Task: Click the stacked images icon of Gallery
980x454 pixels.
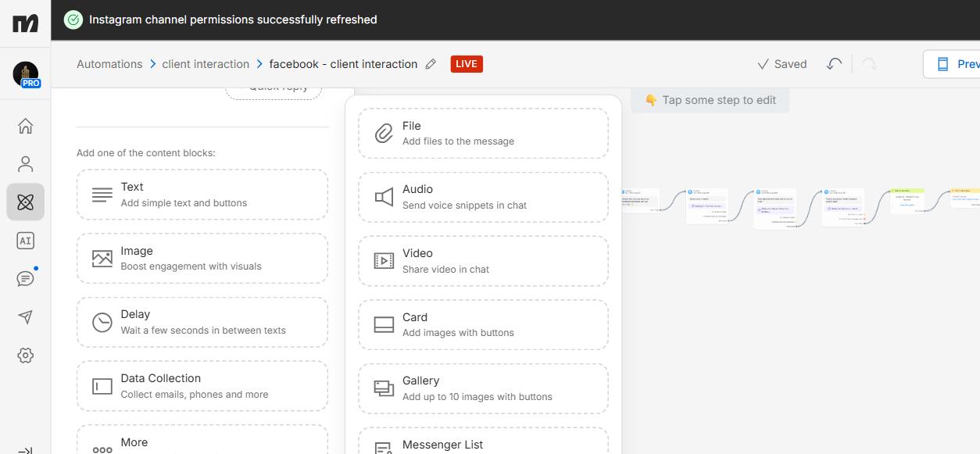Action: 384,388
